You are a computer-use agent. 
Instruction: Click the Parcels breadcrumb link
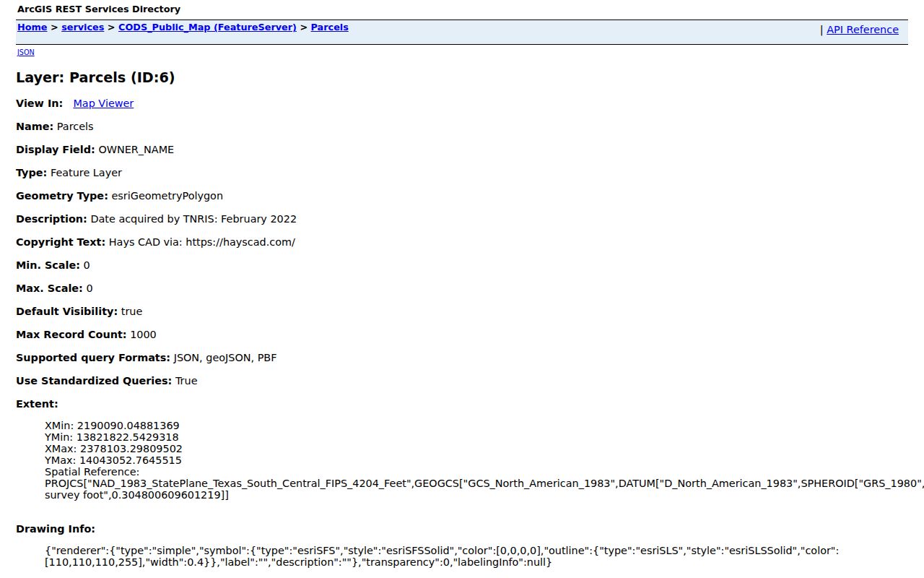coord(330,27)
